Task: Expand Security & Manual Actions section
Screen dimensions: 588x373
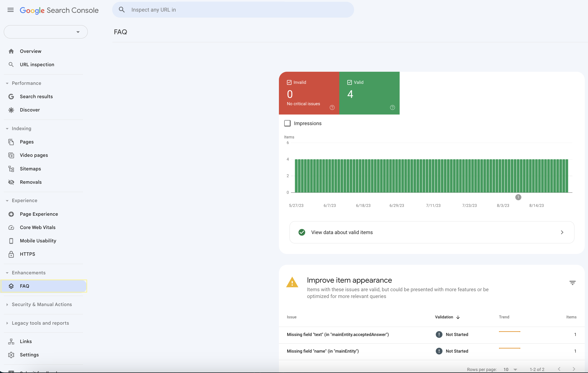Action: pos(7,305)
